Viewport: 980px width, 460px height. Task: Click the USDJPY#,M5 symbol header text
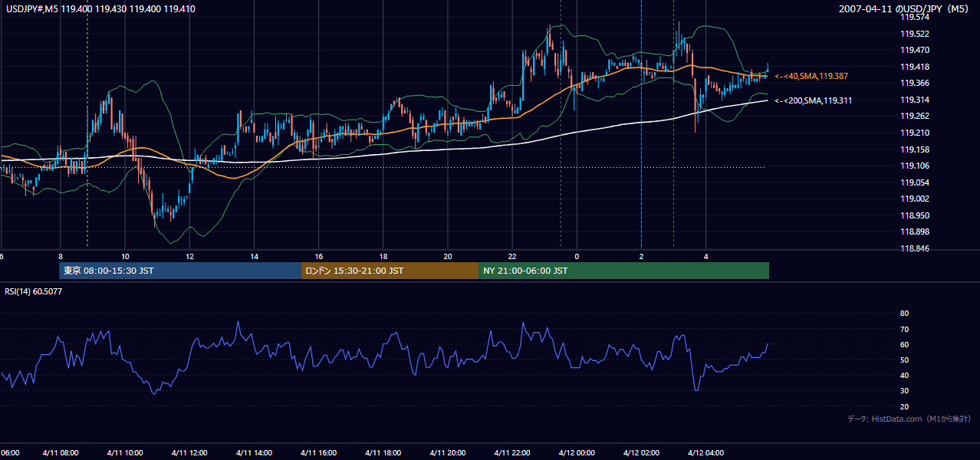pyautogui.click(x=100, y=9)
